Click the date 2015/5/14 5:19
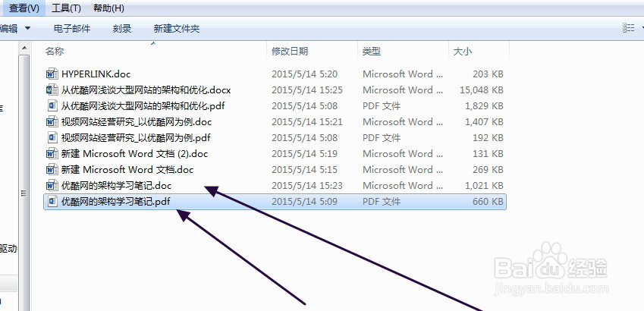 304,154
